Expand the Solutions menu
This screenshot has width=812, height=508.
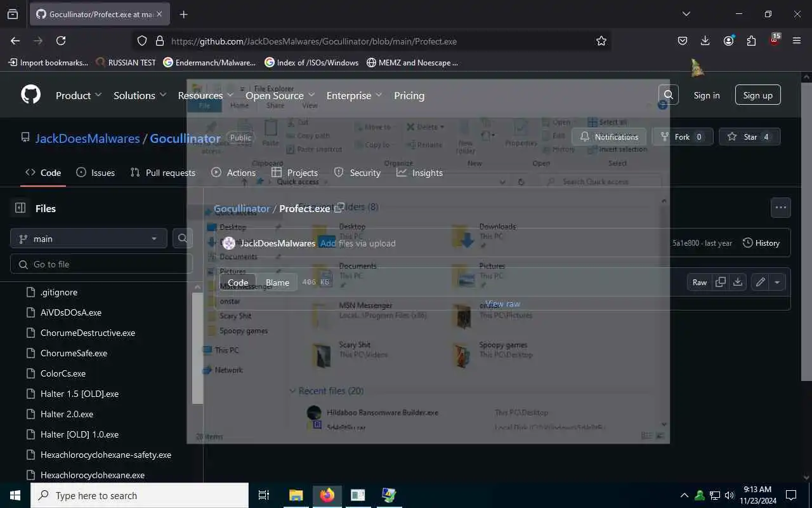[x=140, y=95]
